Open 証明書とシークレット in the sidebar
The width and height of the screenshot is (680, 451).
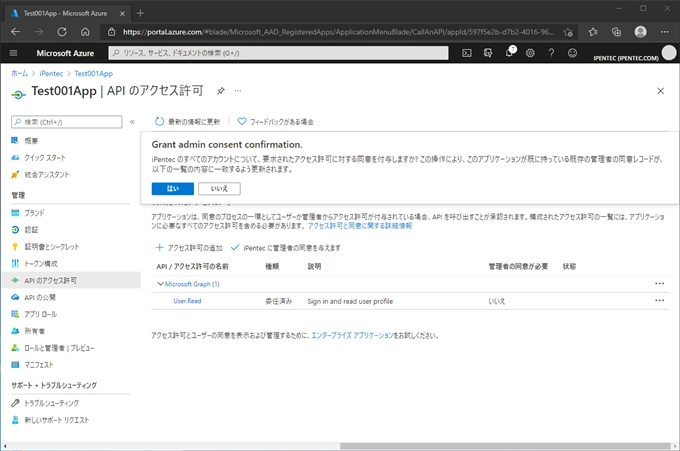pos(52,246)
